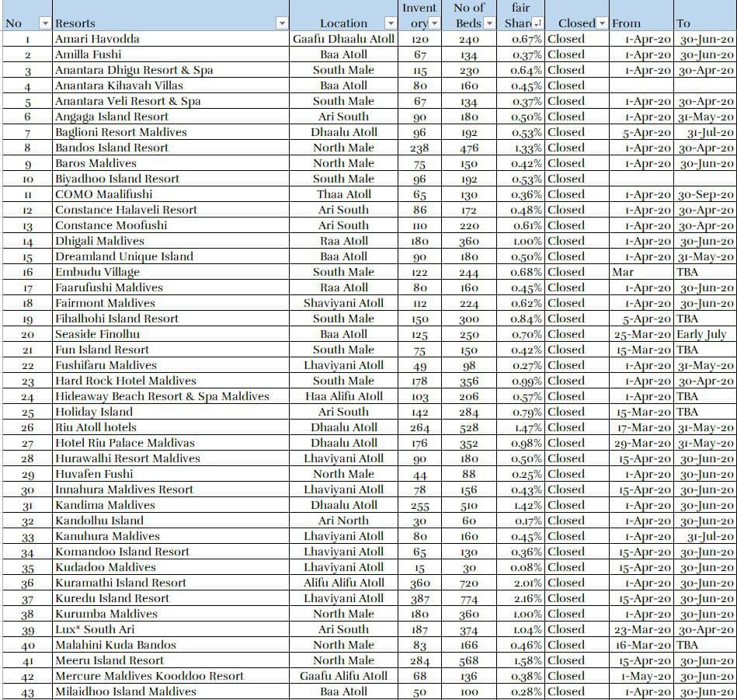Open the Closed column filter dropdown
This screenshot has height=700, width=737.
pos(602,23)
